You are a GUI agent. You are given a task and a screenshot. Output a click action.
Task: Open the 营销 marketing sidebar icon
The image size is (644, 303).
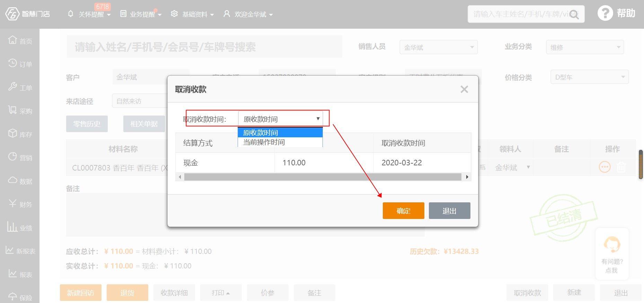click(x=12, y=157)
